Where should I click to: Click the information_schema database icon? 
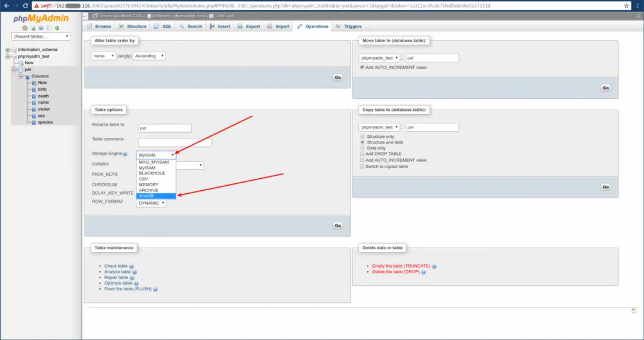tap(14, 50)
